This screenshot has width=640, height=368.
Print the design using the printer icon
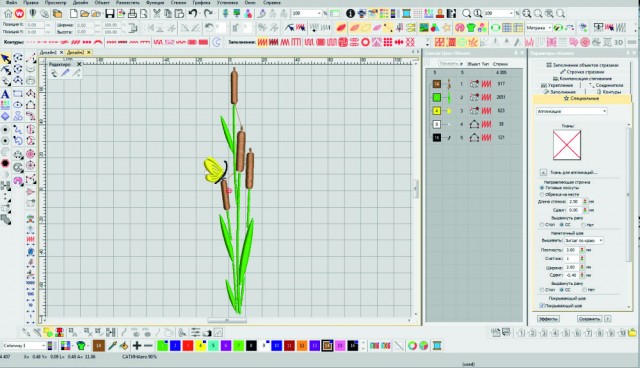132,13
